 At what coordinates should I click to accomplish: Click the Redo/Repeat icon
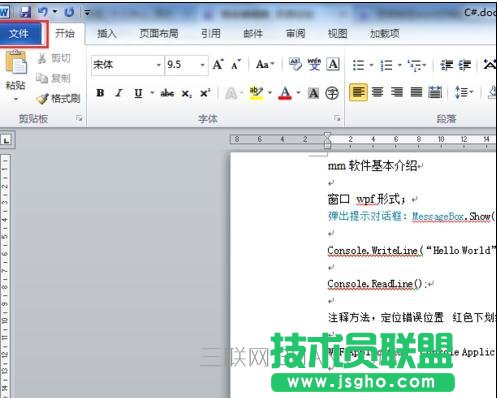pyautogui.click(x=69, y=13)
